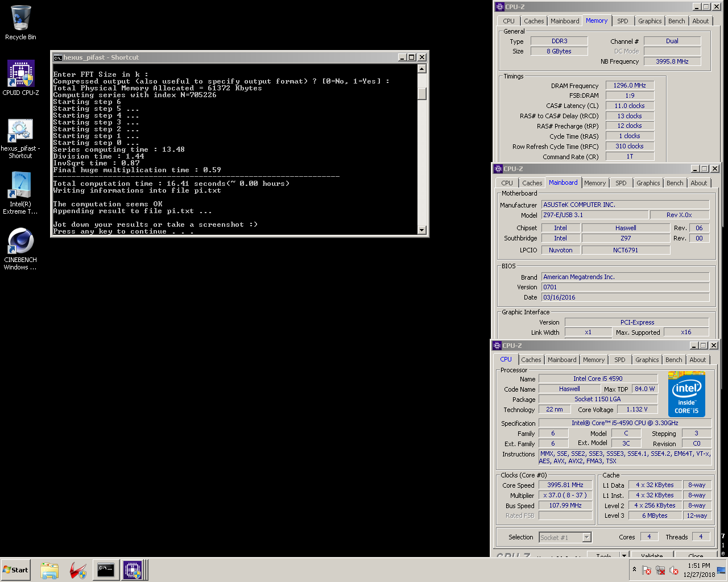The width and height of the screenshot is (728, 582).
Task: Select Memory tab in middle CPU-Z window
Action: [x=595, y=183]
